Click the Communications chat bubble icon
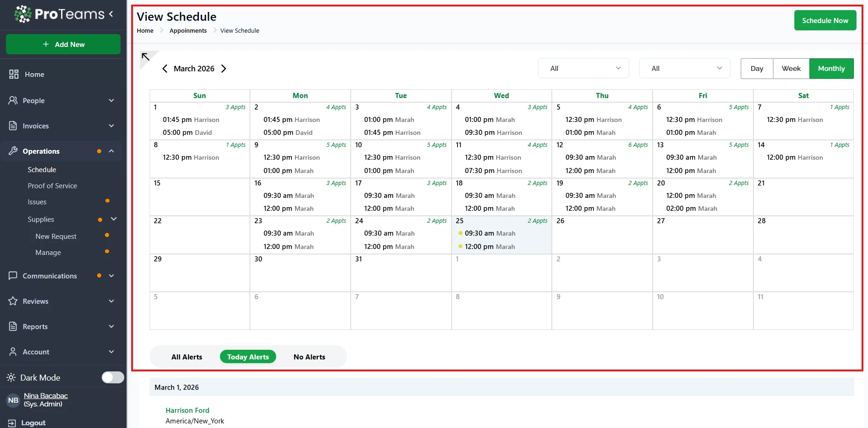Screen dimensions: 868x428 [13, 276]
